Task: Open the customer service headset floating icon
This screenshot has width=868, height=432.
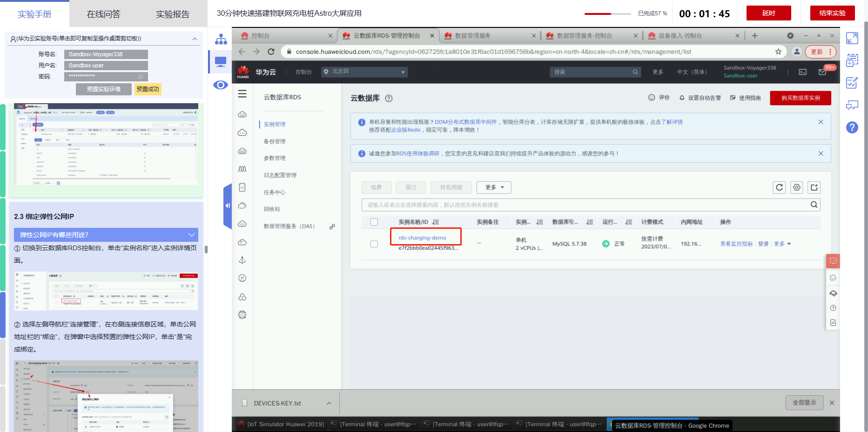Action: coord(833,293)
